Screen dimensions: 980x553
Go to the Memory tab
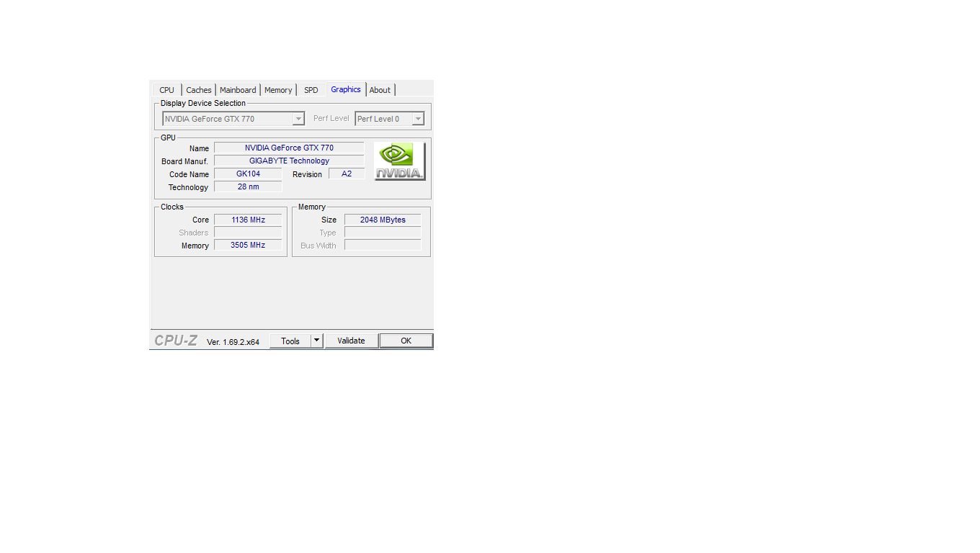(278, 90)
